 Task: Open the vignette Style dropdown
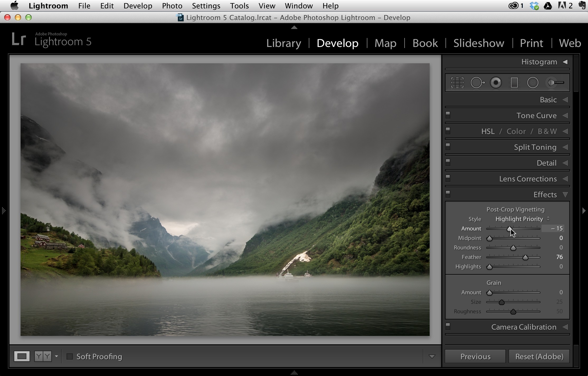522,219
